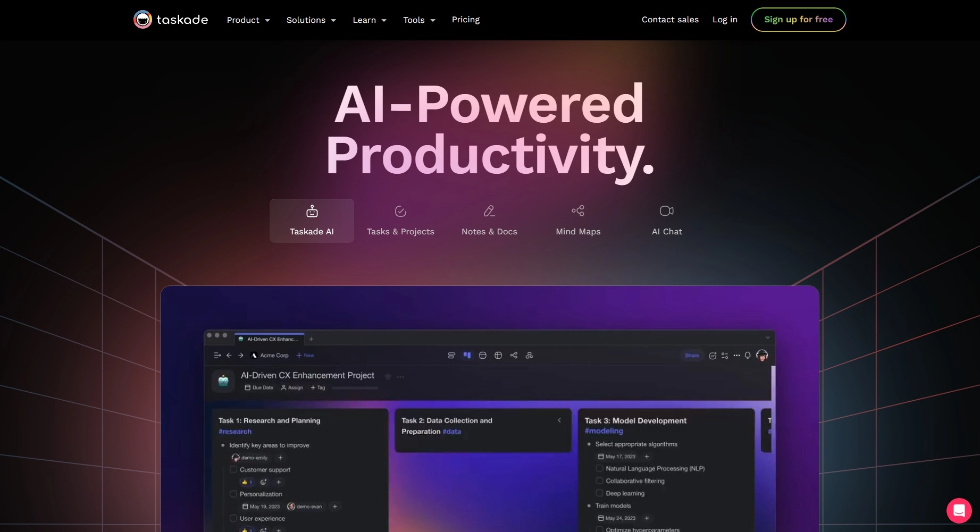
Task: Switch to list view icon
Action: 451,355
